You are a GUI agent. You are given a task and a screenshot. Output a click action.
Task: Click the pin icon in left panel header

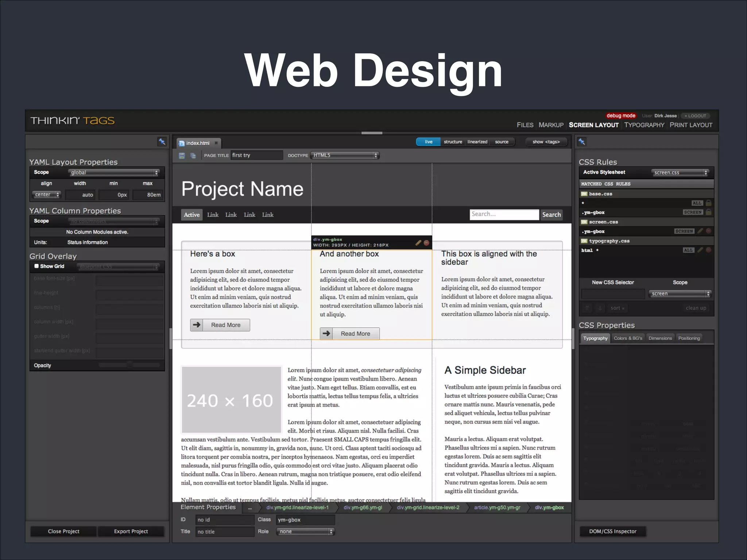[162, 141]
